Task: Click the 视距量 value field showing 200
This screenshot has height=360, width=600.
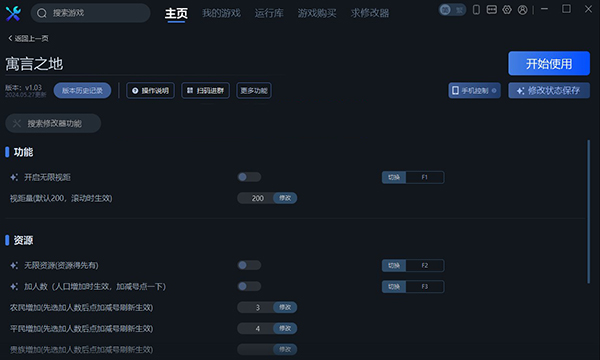Action: tap(256, 198)
